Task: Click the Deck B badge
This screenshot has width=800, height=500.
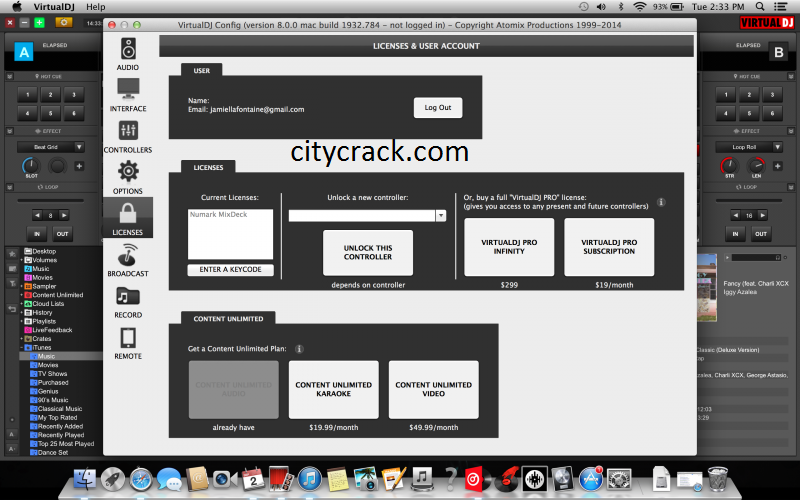Action: tap(779, 52)
